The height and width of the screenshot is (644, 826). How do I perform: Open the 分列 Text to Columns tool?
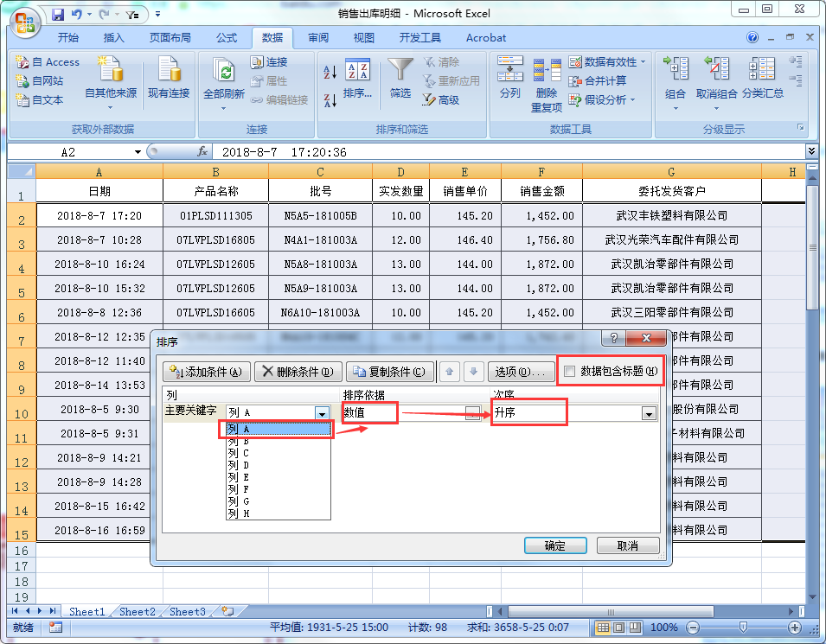pyautogui.click(x=510, y=78)
